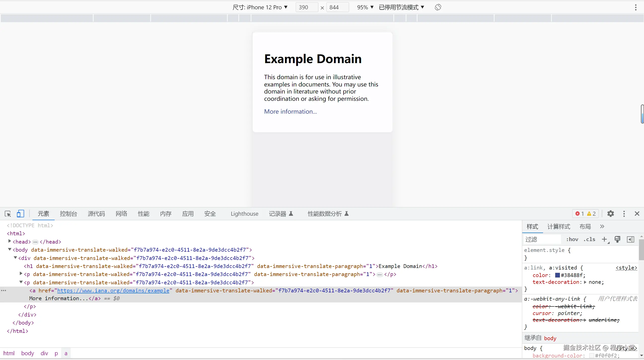Open the 95% zoom dropdown
The height and width of the screenshot is (360, 644).
365,7
